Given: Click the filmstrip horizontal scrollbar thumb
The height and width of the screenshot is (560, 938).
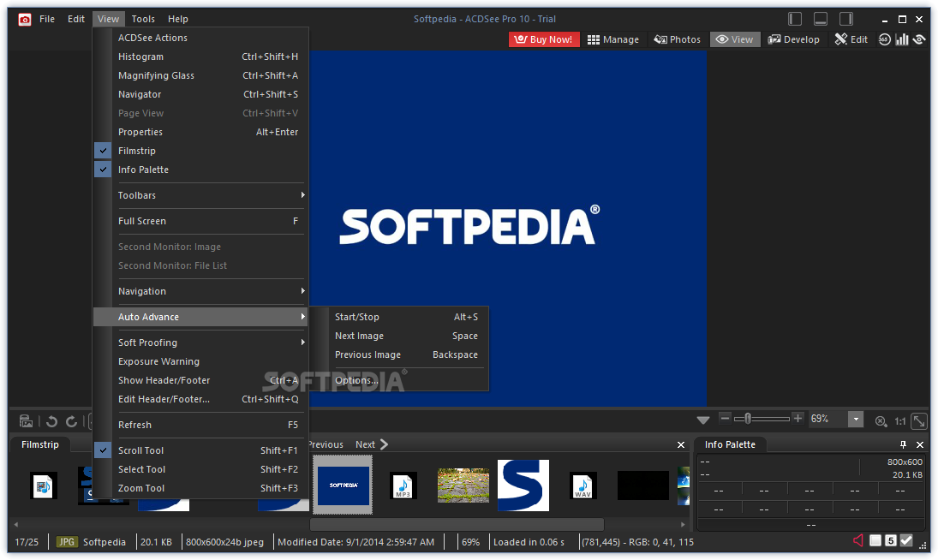Looking at the screenshot, I should (x=457, y=524).
